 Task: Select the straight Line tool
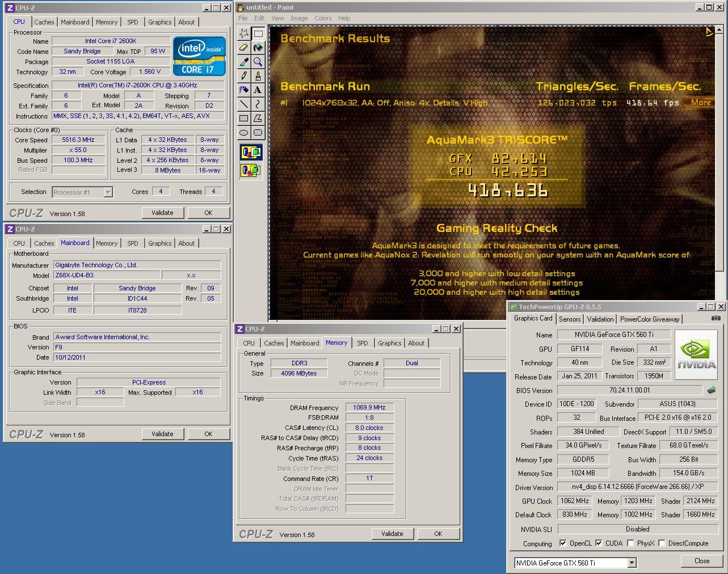click(244, 104)
